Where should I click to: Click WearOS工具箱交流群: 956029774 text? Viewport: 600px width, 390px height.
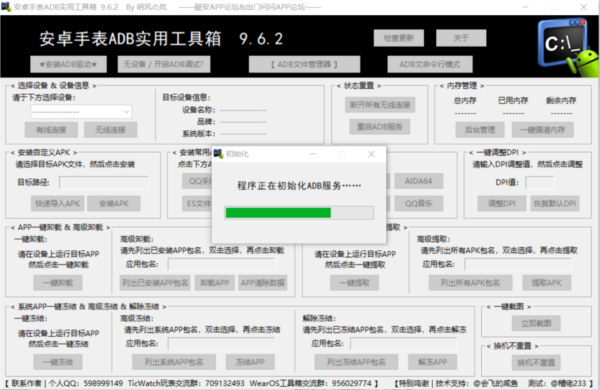coord(311,383)
